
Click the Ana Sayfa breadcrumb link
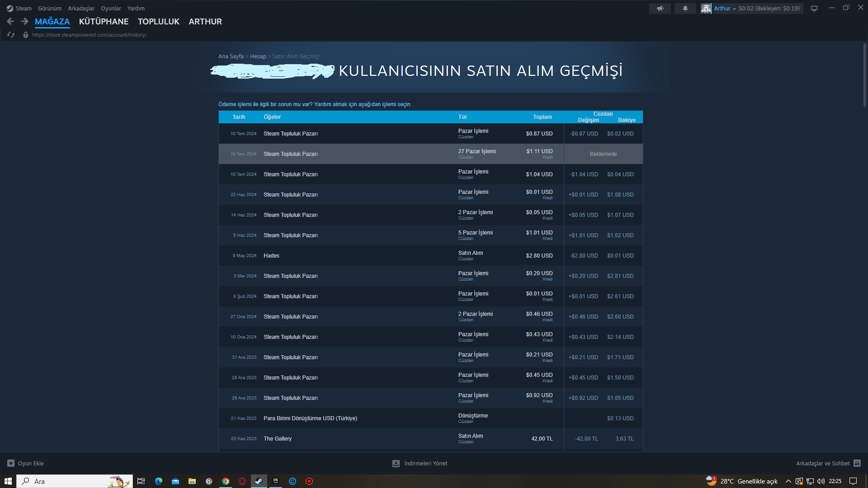tap(231, 56)
